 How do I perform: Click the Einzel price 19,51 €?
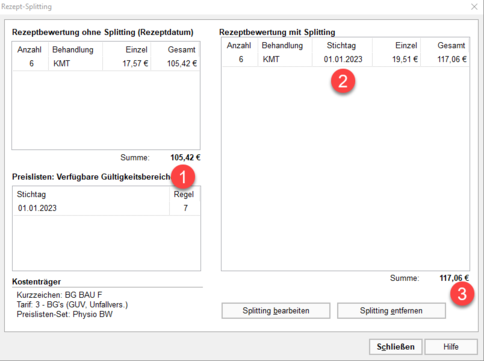pos(405,59)
